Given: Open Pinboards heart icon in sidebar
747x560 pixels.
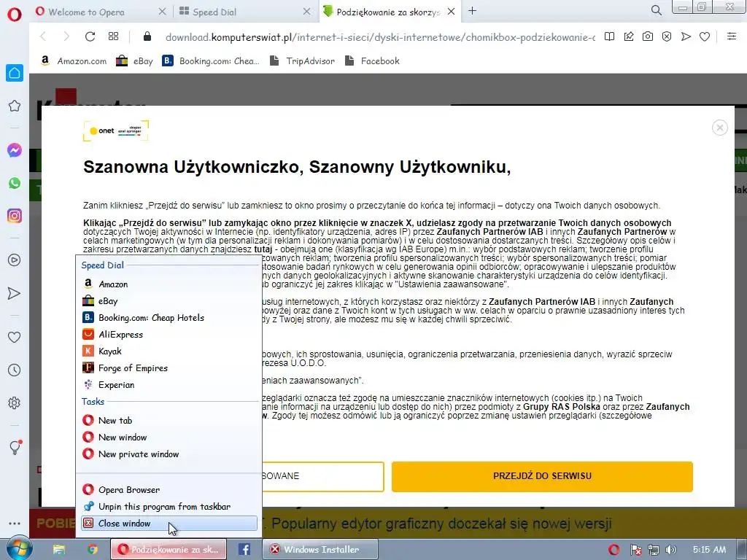Looking at the screenshot, I should tap(15, 337).
